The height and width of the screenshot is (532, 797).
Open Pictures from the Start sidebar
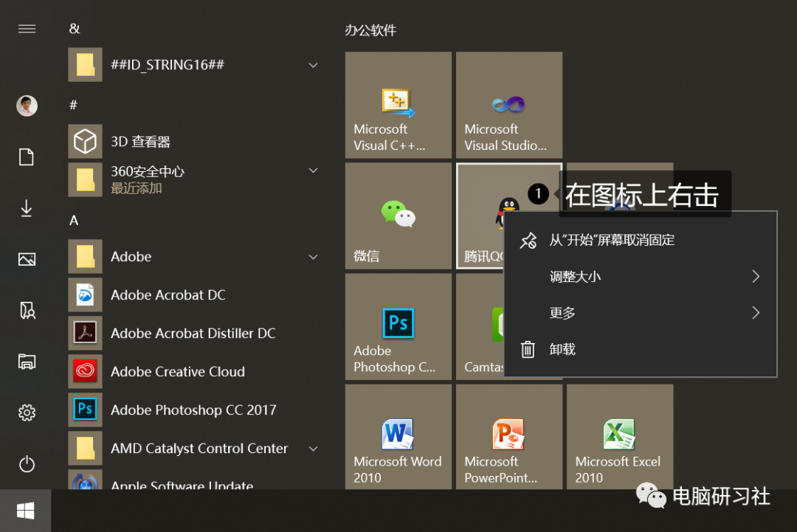tap(27, 259)
